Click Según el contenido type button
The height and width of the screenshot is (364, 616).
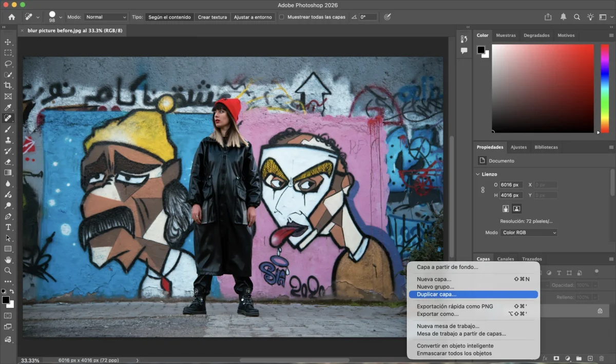169,17
